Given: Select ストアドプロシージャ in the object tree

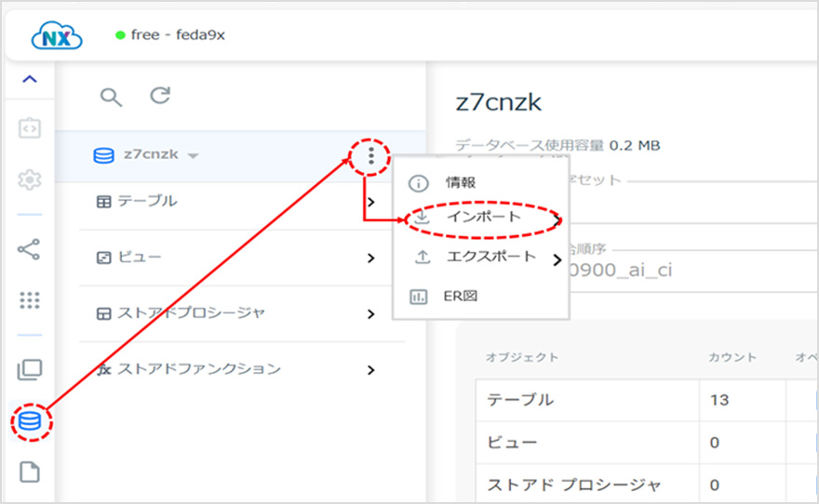Looking at the screenshot, I should 191,313.
